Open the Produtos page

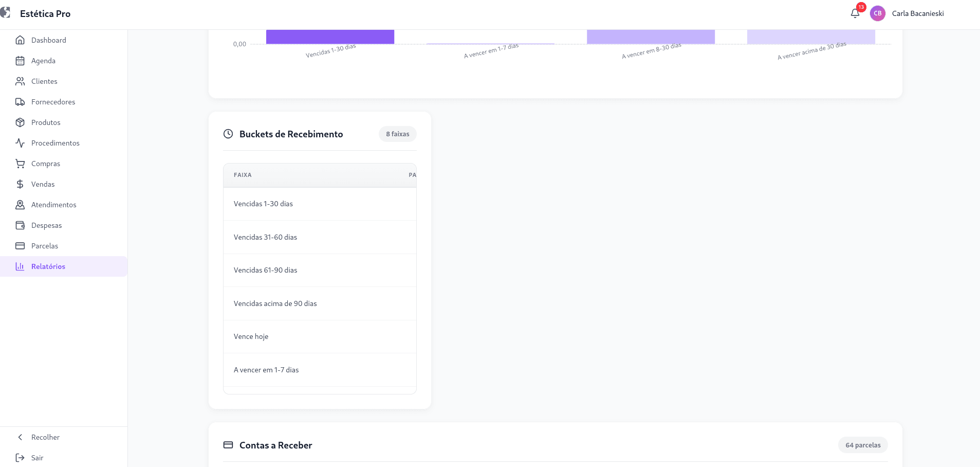coord(64,122)
